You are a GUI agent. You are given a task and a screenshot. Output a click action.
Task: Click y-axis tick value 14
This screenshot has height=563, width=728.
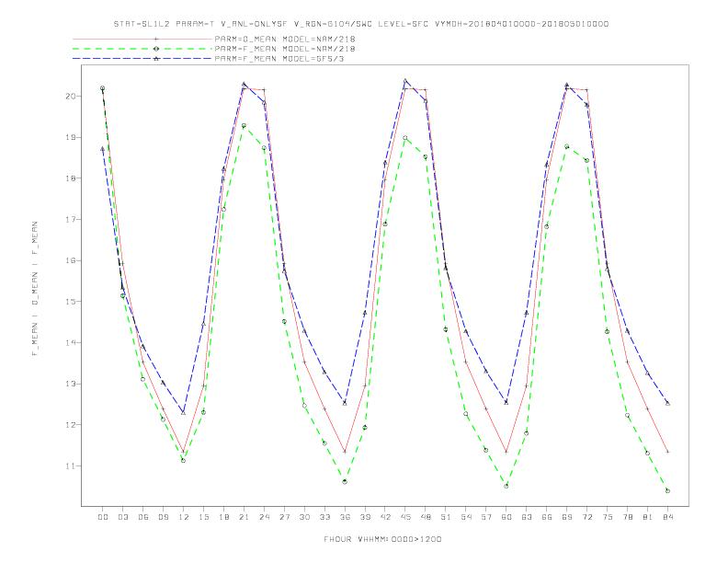click(71, 343)
